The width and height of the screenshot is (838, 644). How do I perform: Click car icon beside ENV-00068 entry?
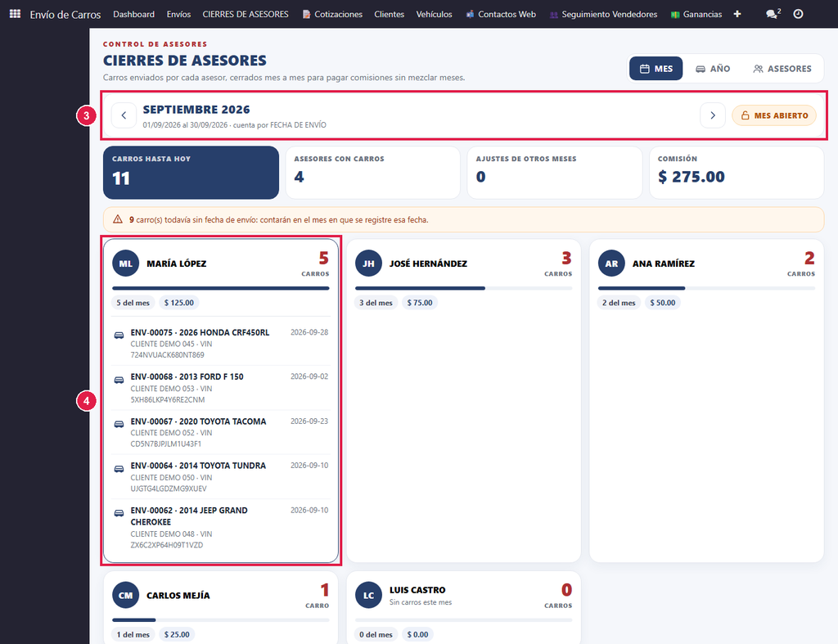[x=119, y=380]
